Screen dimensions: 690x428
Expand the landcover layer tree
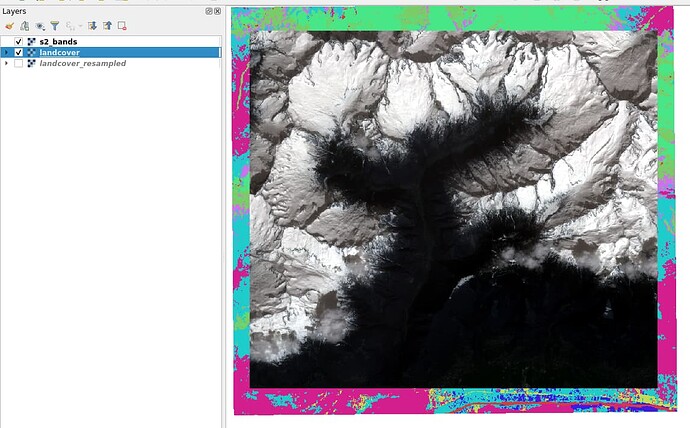(x=7, y=52)
